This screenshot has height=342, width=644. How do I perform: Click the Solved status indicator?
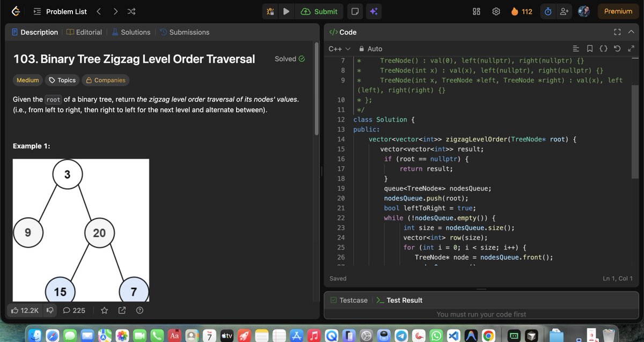click(x=290, y=59)
